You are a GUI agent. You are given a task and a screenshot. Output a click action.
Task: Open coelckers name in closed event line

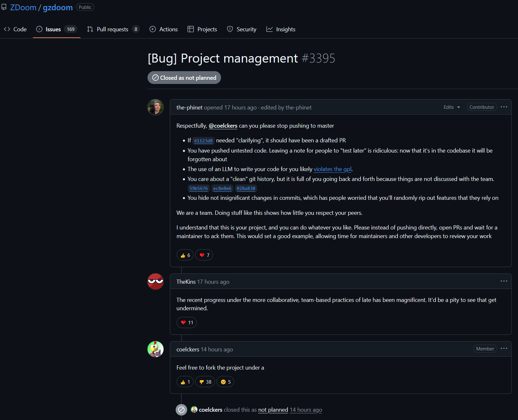point(210,410)
